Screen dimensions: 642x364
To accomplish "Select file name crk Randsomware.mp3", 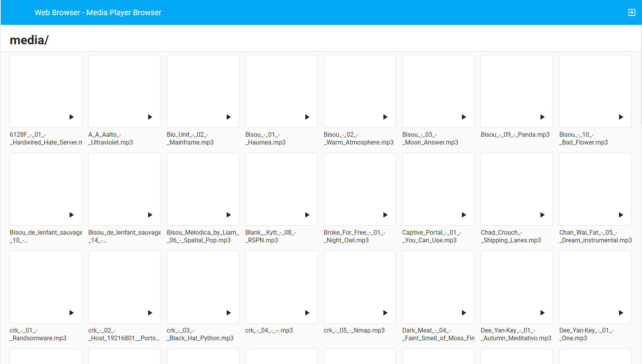I will point(38,334).
